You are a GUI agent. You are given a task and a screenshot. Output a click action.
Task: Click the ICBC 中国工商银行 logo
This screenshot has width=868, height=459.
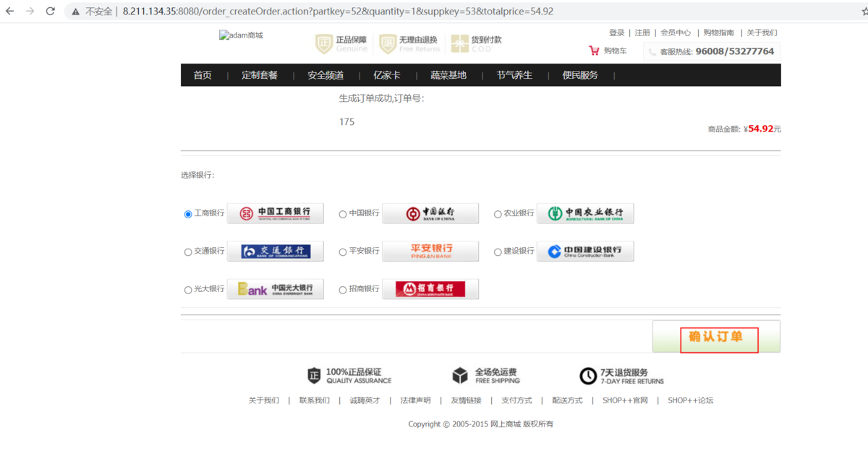pos(276,213)
